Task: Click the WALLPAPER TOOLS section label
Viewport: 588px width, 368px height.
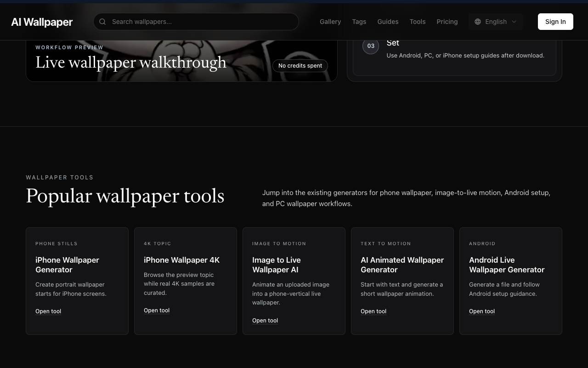Action: click(x=60, y=178)
